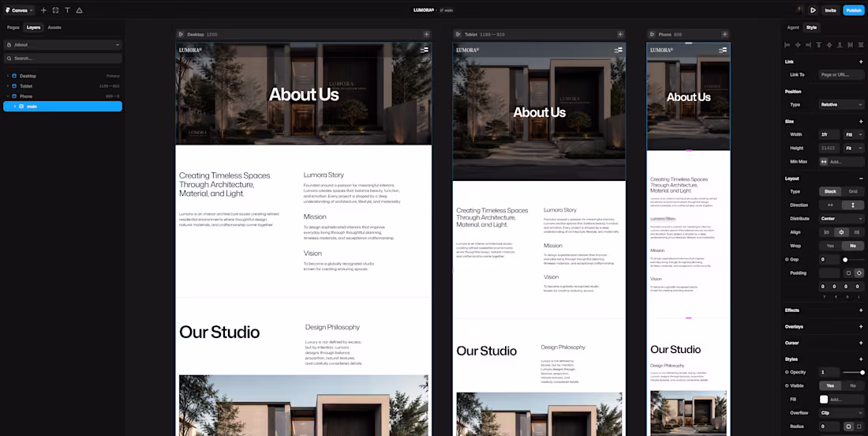Open Position Type Relative dropdown
The image size is (868, 436).
[x=841, y=105]
